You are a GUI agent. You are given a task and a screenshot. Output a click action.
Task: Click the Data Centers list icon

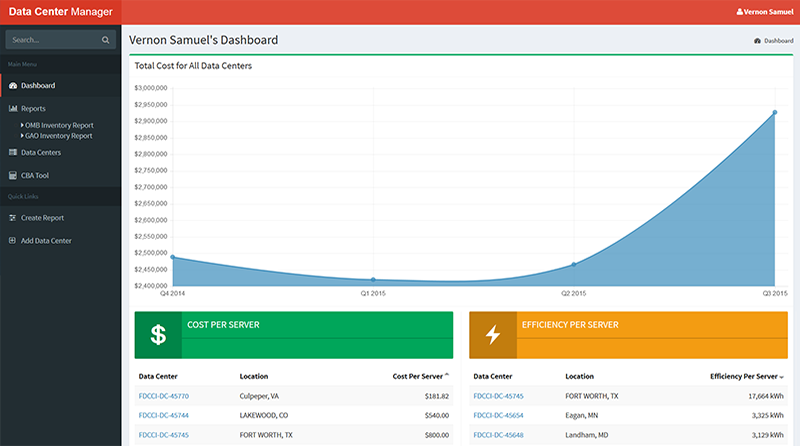[13, 153]
